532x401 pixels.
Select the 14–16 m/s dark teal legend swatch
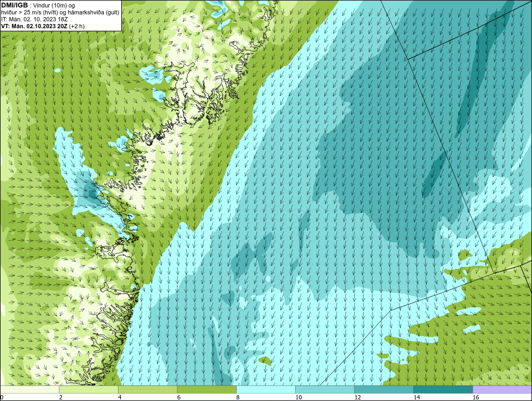(443, 389)
